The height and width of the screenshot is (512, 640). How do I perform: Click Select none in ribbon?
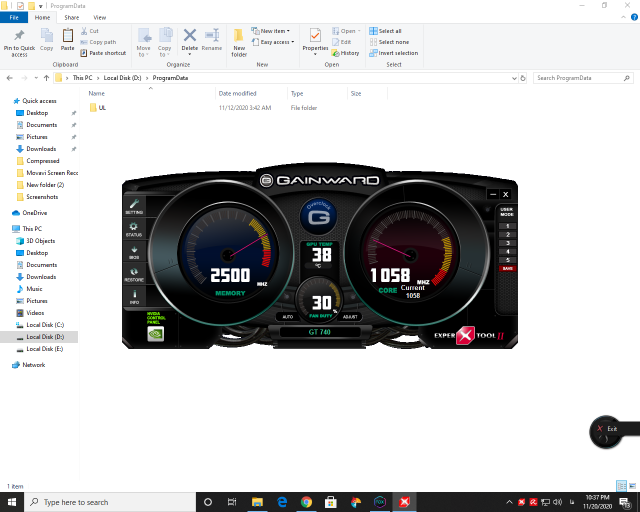pos(389,42)
